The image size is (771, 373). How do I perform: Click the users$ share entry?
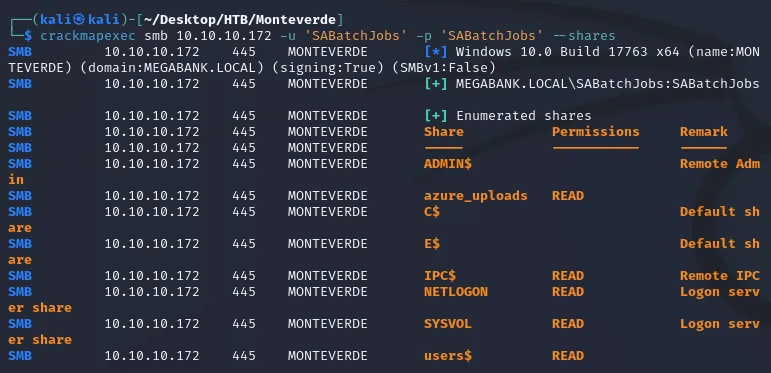447,355
